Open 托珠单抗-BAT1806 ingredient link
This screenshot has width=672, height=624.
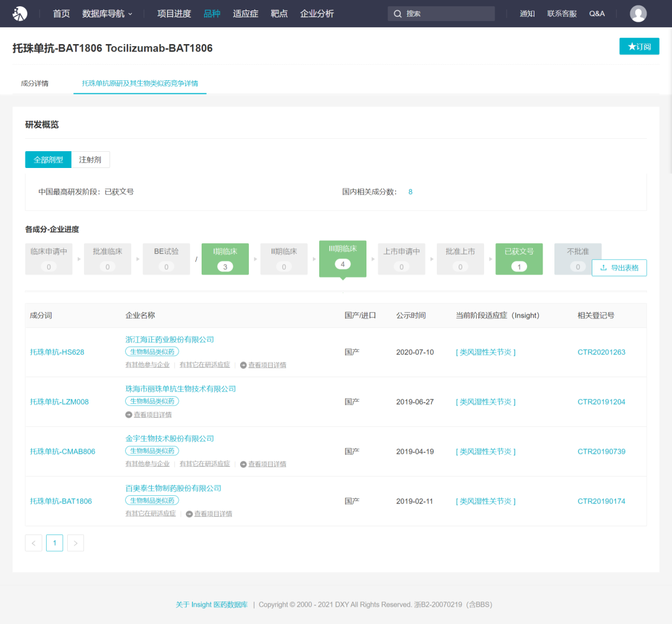click(x=61, y=501)
